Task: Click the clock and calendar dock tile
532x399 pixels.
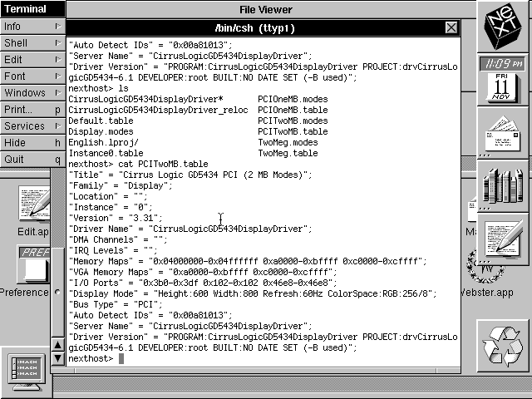Action: 503,80
